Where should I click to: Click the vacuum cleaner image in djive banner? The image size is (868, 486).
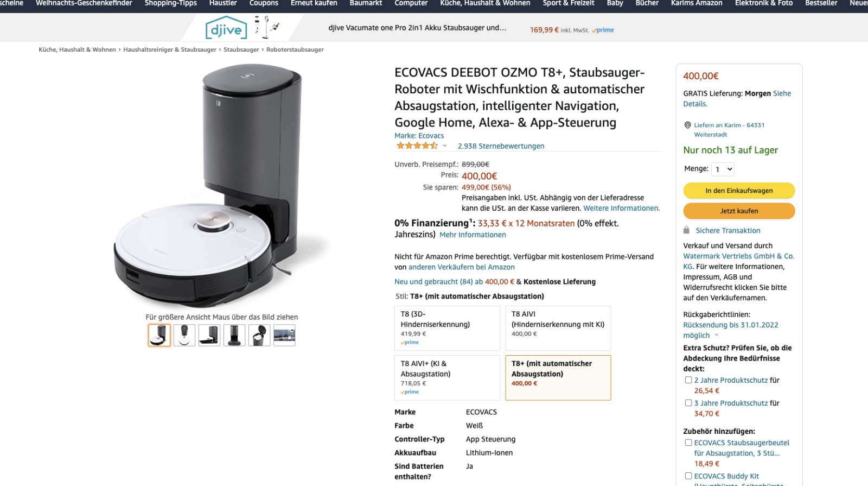[267, 27]
